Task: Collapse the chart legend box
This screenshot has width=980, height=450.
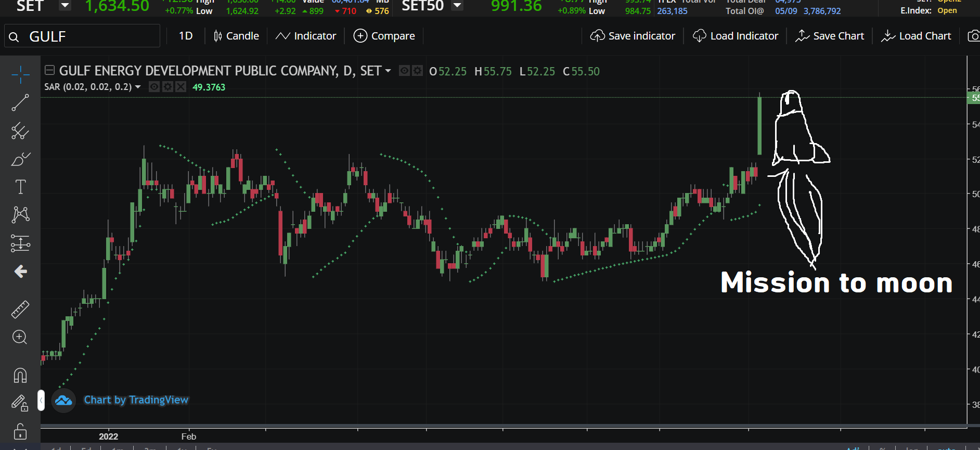Action: click(50, 70)
